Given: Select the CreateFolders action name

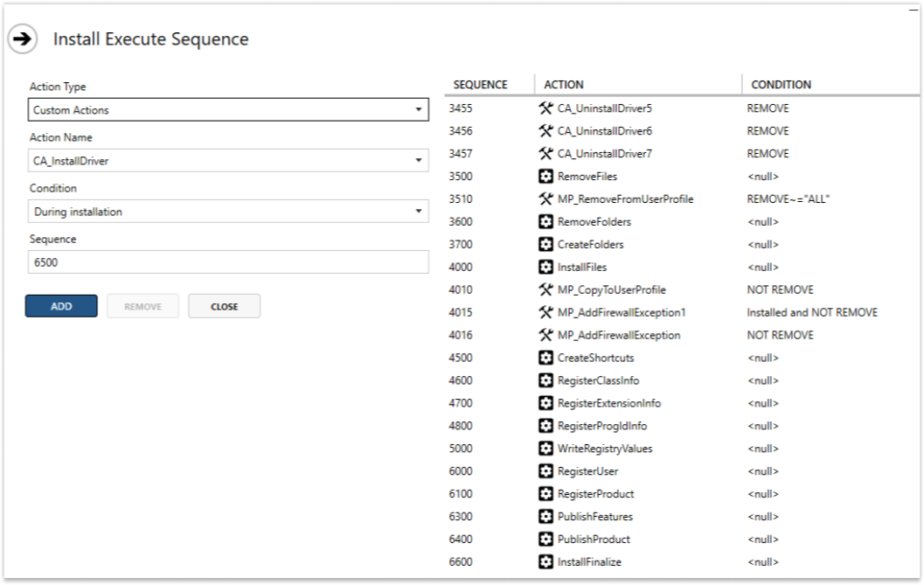Looking at the screenshot, I should click(590, 244).
